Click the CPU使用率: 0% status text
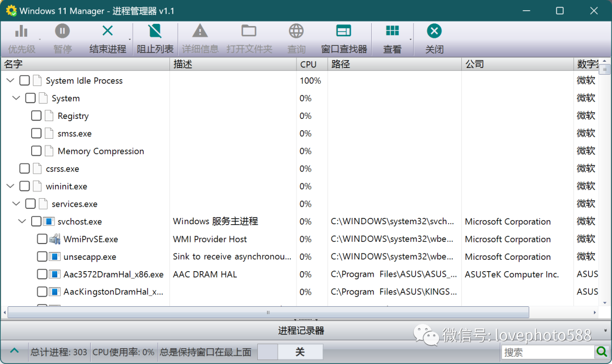The image size is (612, 364). 124,352
